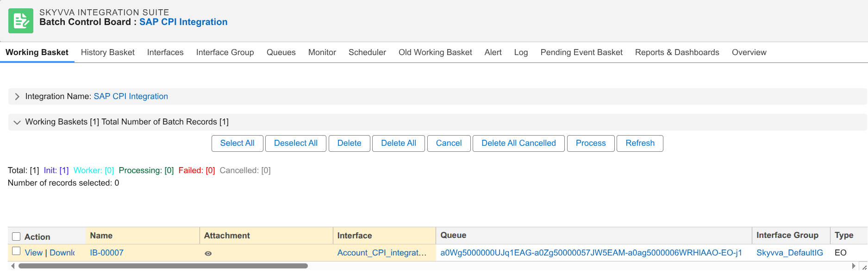This screenshot has height=274, width=868.
Task: Click the Deselect All button
Action: pyautogui.click(x=296, y=143)
